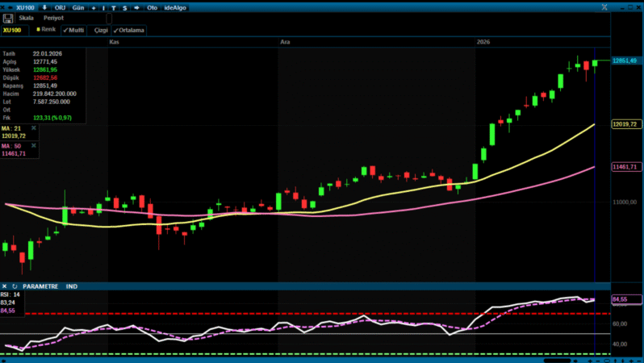This screenshot has width=644, height=363.
Task: Open the Renk color picker
Action: coord(46,30)
